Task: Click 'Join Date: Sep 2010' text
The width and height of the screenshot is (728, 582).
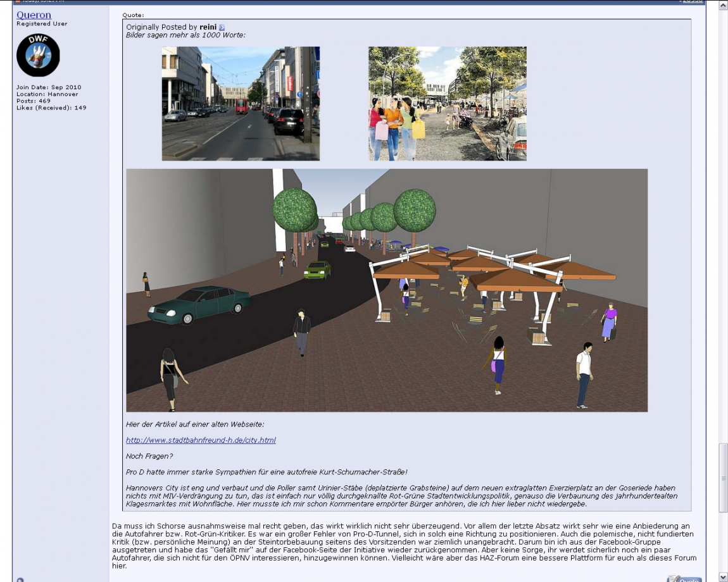Action: (x=49, y=87)
